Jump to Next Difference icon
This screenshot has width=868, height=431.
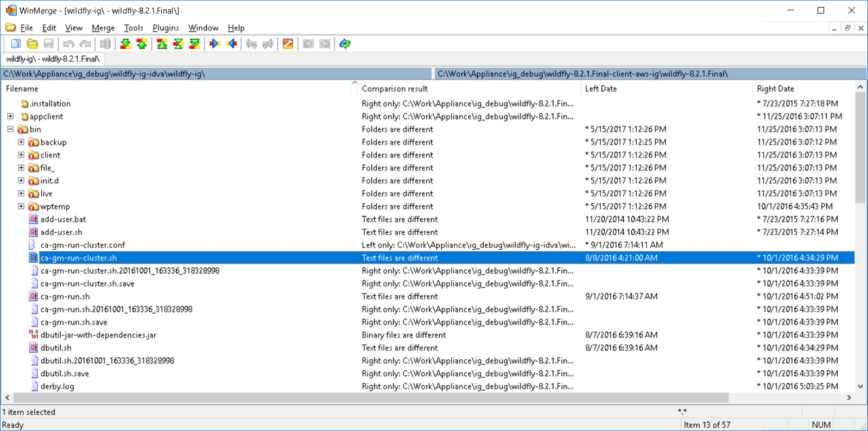click(x=126, y=44)
